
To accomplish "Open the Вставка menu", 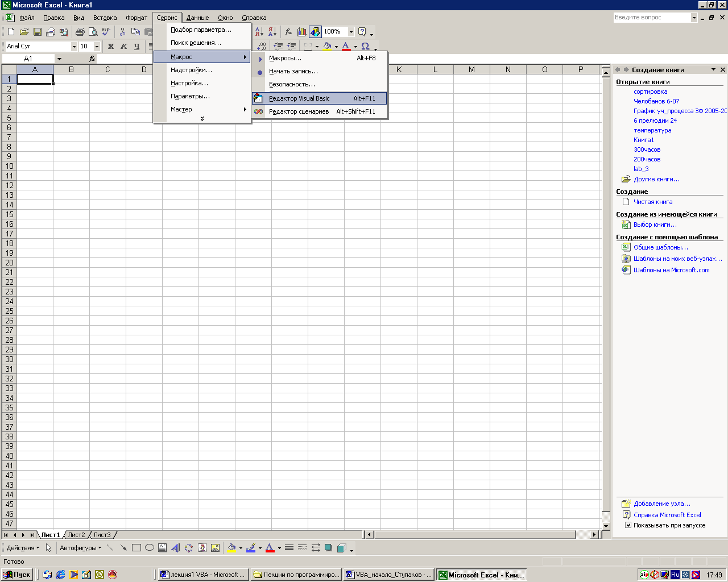I will coord(105,18).
